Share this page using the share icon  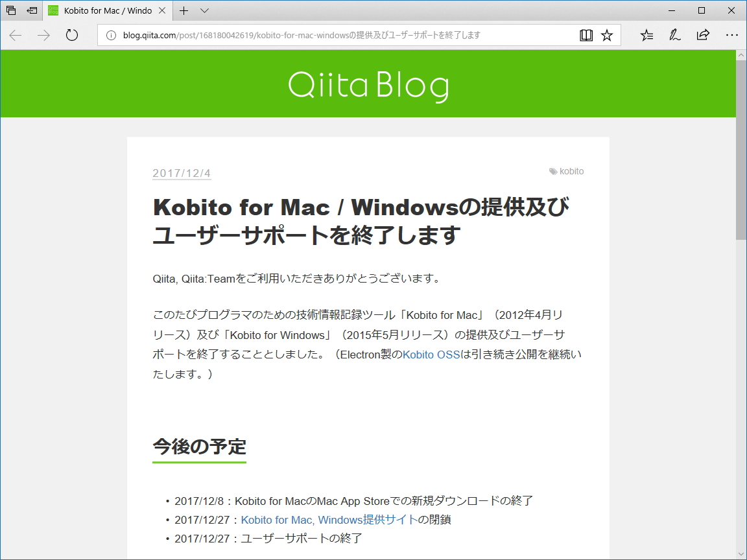coord(703,35)
